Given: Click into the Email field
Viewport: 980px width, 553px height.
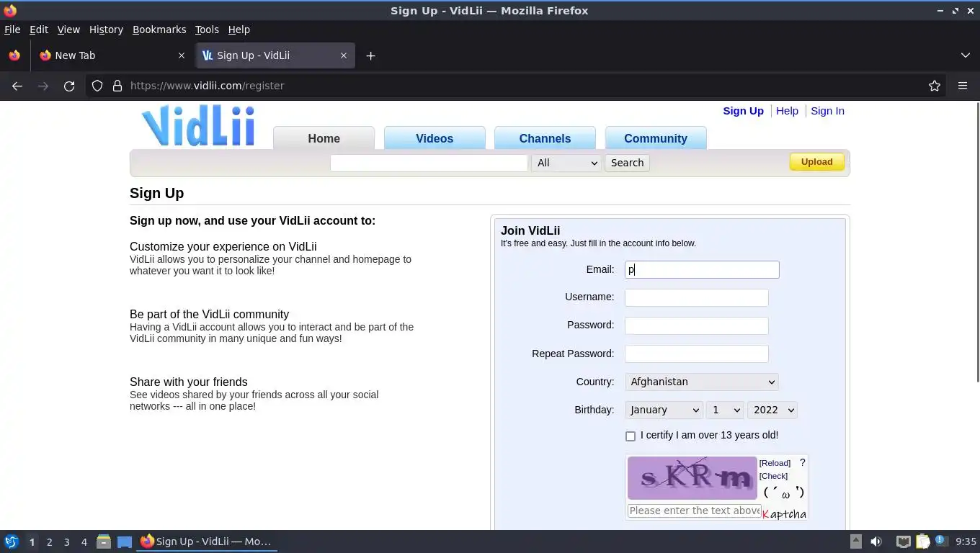Looking at the screenshot, I should tap(702, 269).
